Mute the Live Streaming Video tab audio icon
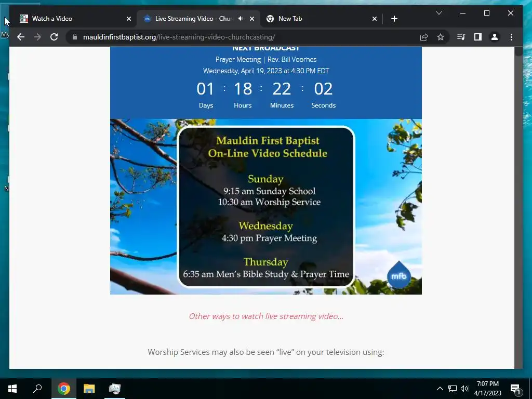This screenshot has width=532, height=399. (x=241, y=19)
